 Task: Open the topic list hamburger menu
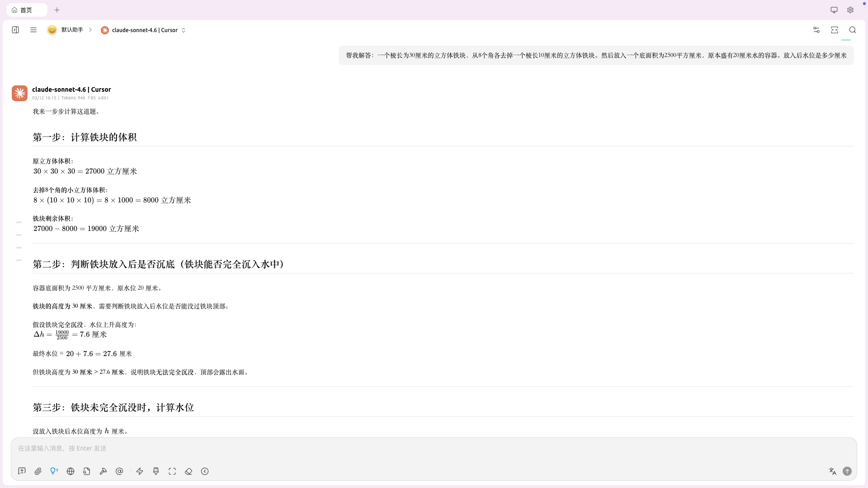point(33,30)
